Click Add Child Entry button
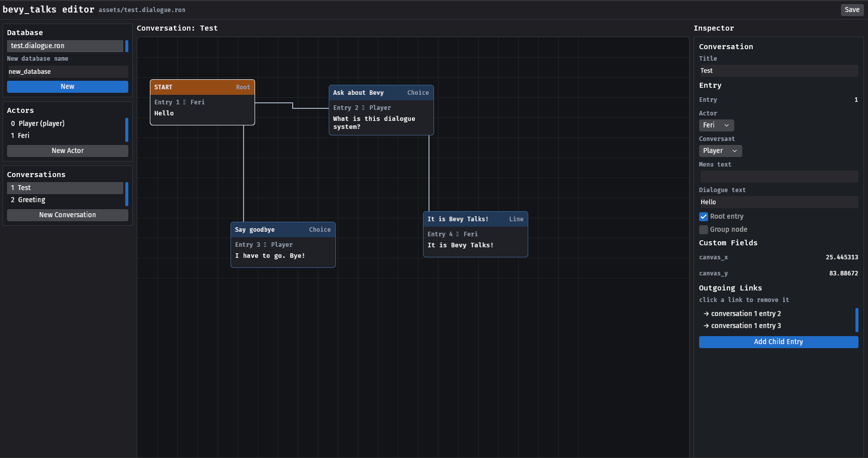868x458 pixels. [x=779, y=342]
